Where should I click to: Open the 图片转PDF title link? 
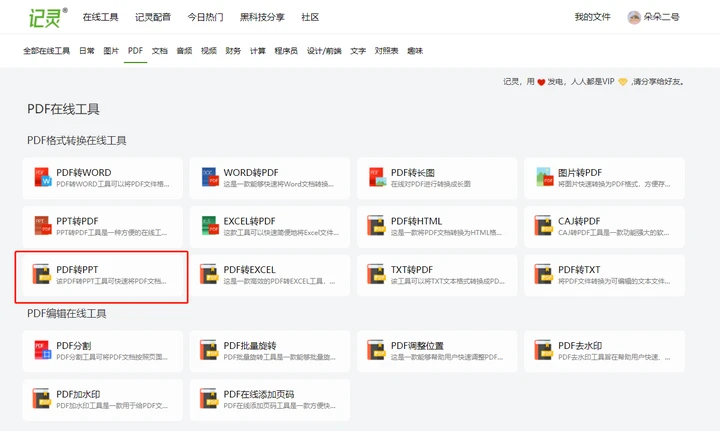[x=580, y=173]
